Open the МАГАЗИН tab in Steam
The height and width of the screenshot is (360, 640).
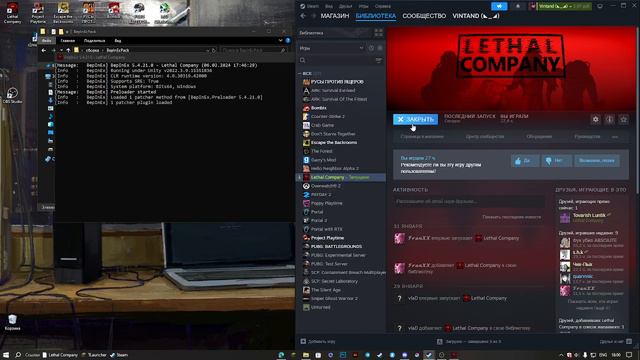[335, 16]
